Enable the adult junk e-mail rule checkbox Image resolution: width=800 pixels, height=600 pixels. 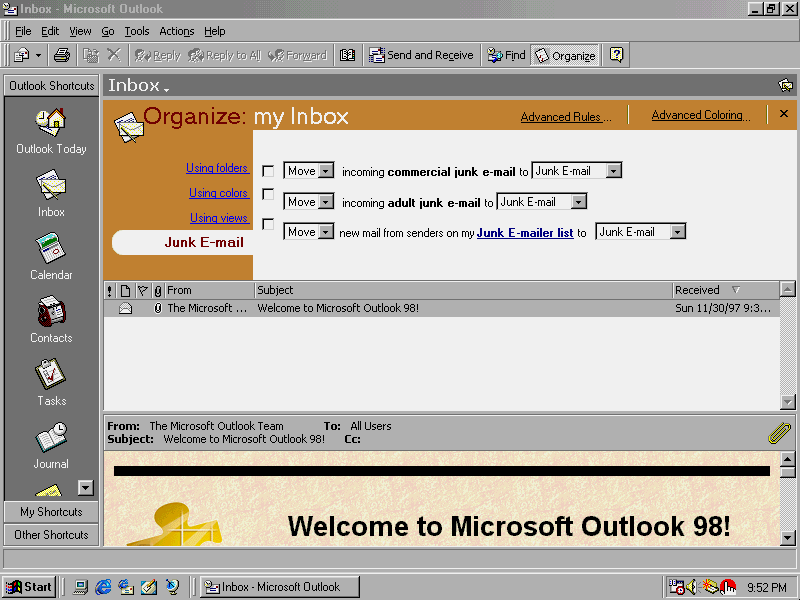pos(268,194)
